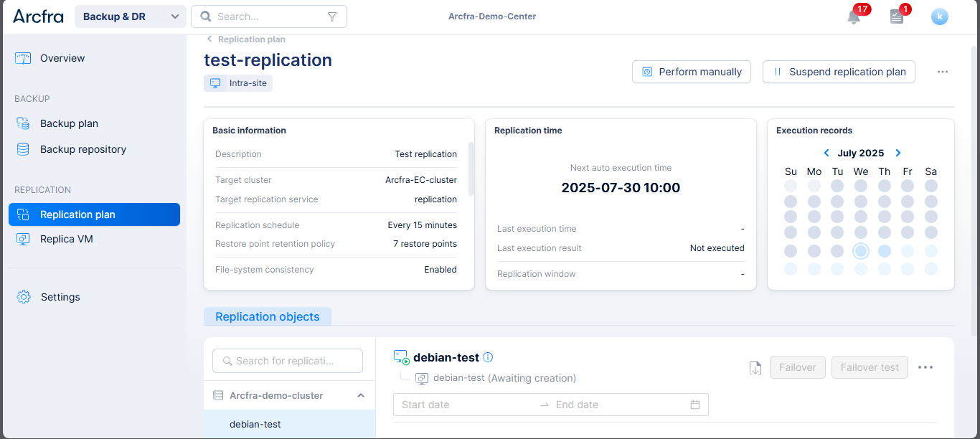Collapse the Arcfra-demo-cluster group

(361, 395)
